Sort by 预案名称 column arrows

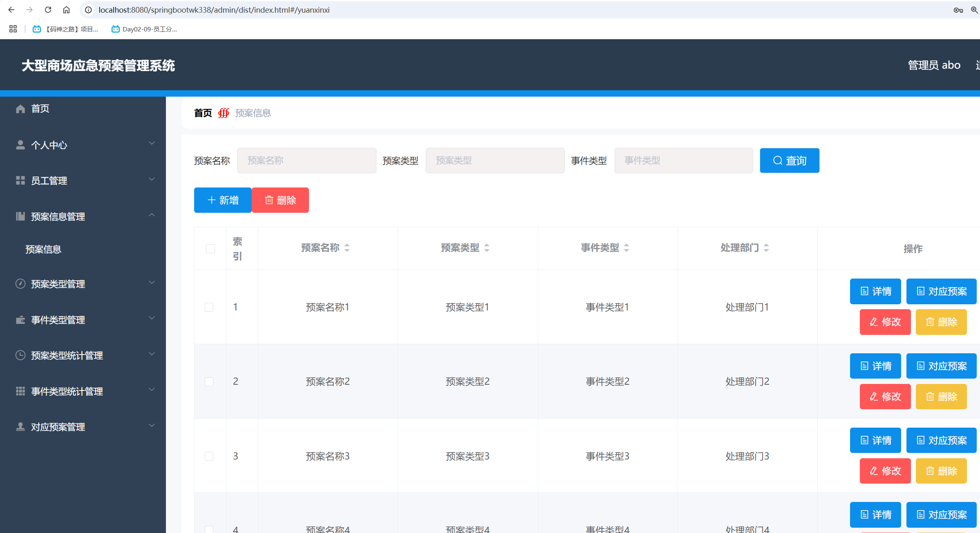coord(347,248)
